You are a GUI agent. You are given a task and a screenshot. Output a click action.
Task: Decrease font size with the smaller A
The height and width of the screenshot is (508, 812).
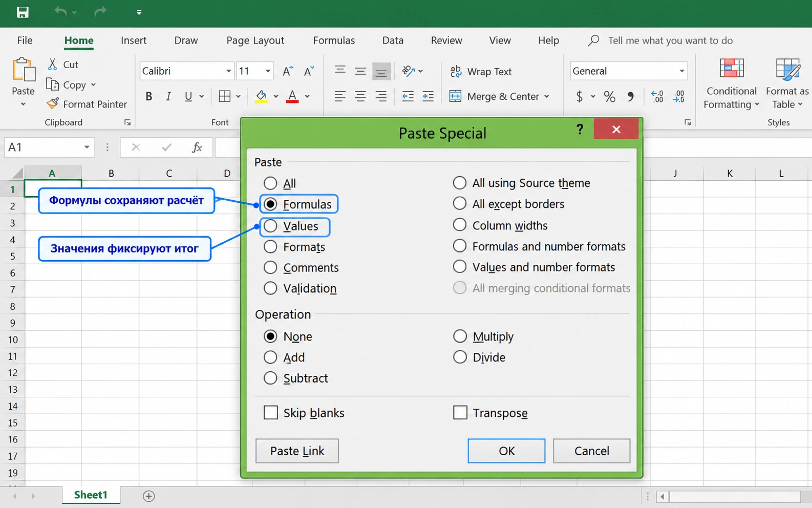click(x=308, y=71)
